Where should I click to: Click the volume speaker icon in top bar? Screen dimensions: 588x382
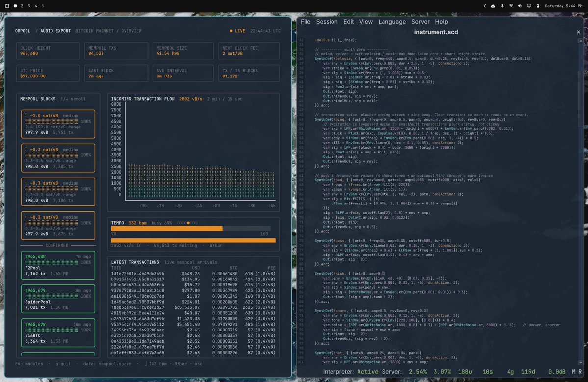[x=520, y=6]
